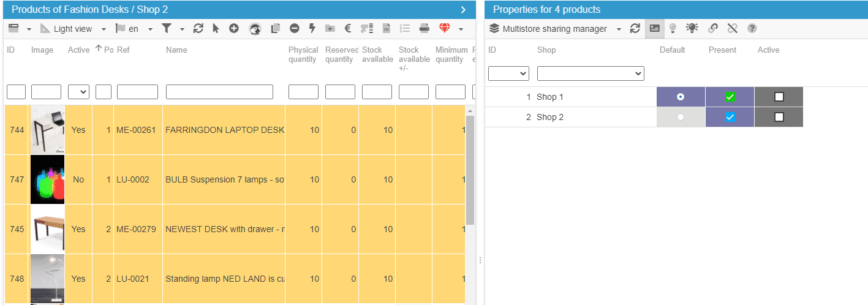Viewport: 868px width, 305px height.
Task: Click the print icon in products toolbar
Action: (424, 28)
